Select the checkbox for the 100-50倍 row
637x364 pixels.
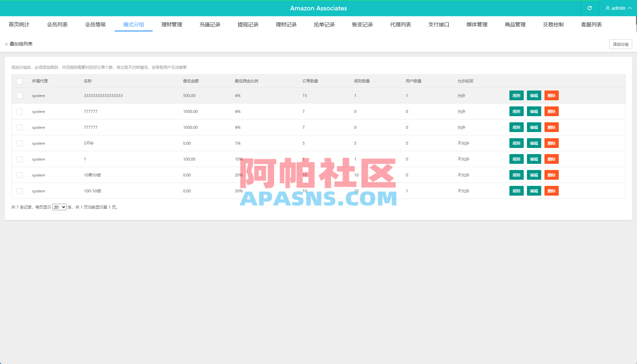tap(19, 191)
